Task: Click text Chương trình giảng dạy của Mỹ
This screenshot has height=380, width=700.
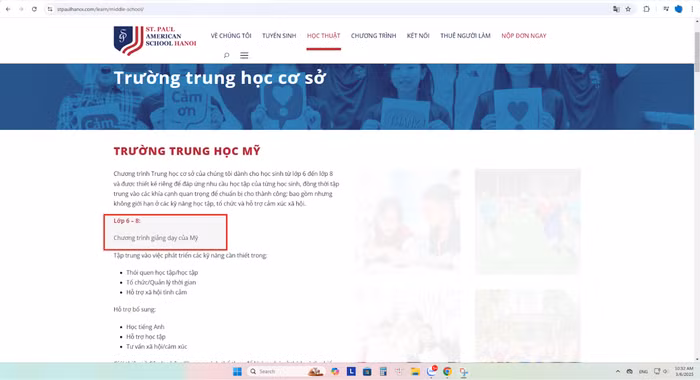Action: (x=156, y=238)
